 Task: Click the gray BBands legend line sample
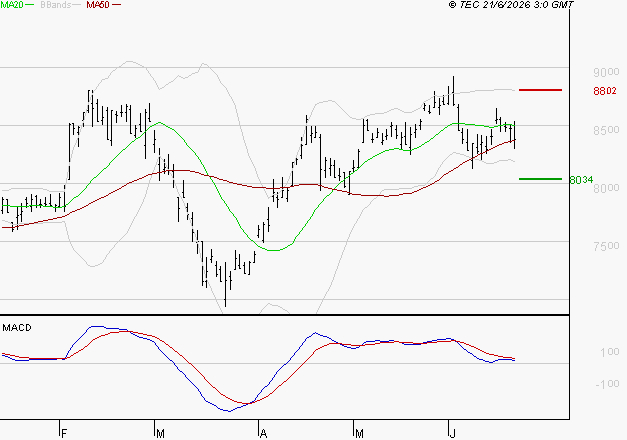point(77,5)
